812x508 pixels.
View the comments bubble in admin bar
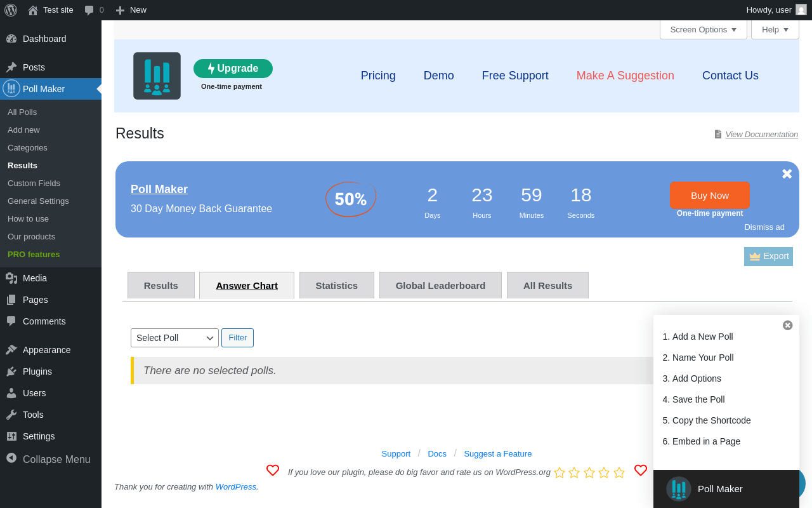coord(94,10)
